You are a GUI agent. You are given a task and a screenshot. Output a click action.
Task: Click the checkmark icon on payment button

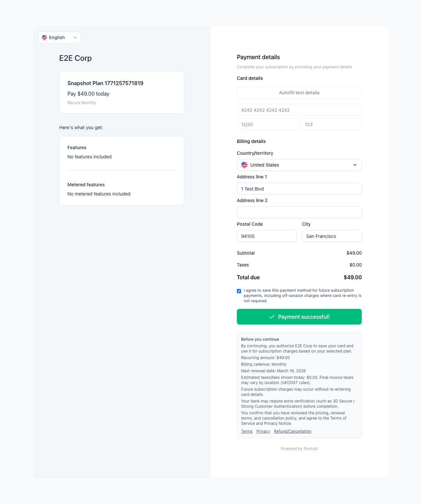point(272,317)
